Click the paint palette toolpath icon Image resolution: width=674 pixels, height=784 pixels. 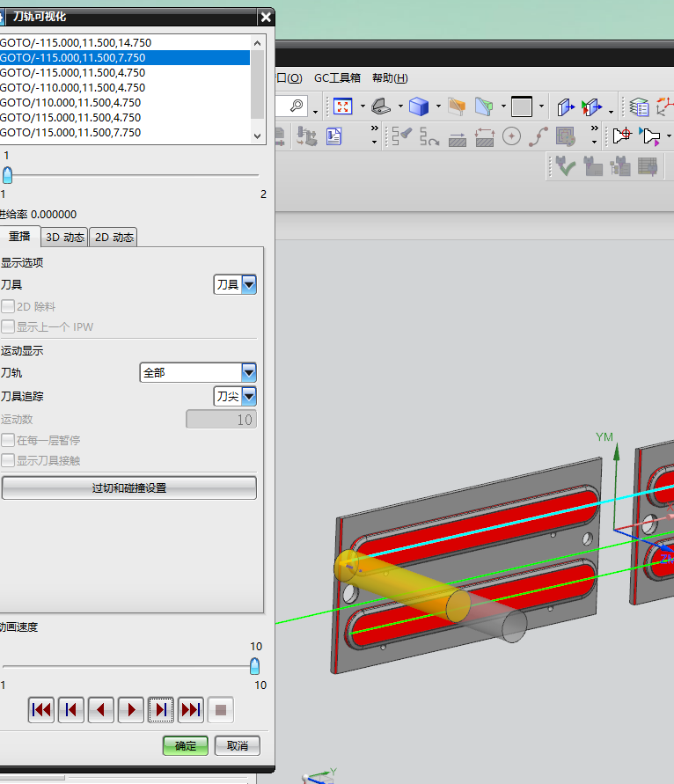(566, 136)
